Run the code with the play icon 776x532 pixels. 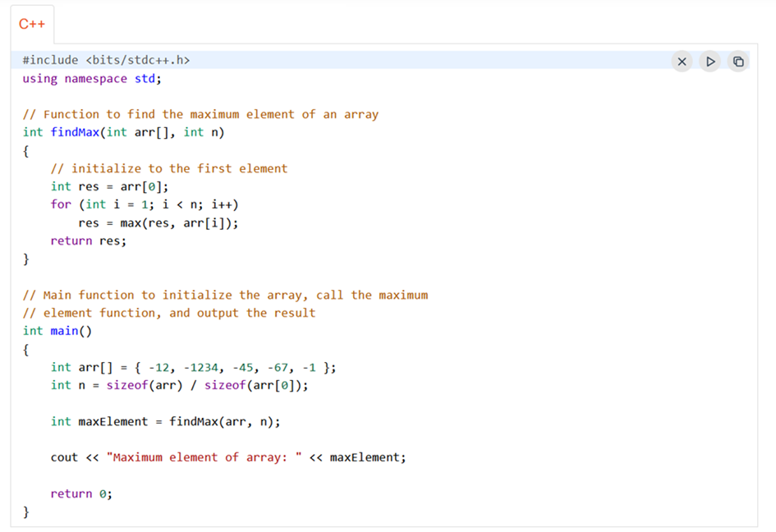click(710, 62)
